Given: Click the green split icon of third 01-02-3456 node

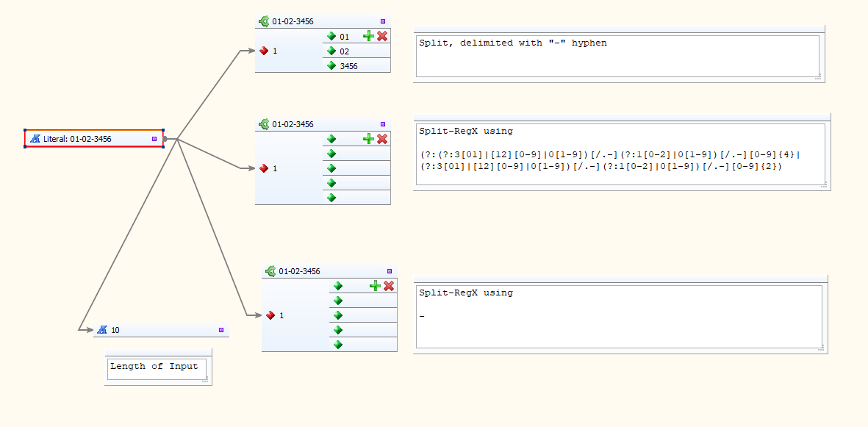Looking at the screenshot, I should (x=270, y=270).
